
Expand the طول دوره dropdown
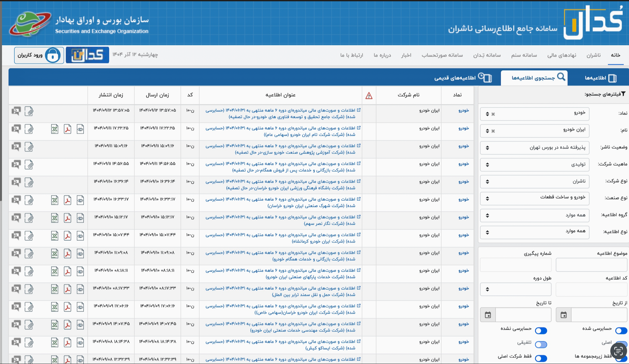click(x=516, y=289)
